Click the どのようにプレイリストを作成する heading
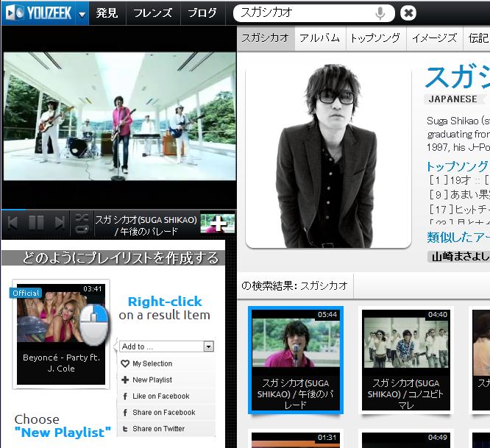 (121, 258)
